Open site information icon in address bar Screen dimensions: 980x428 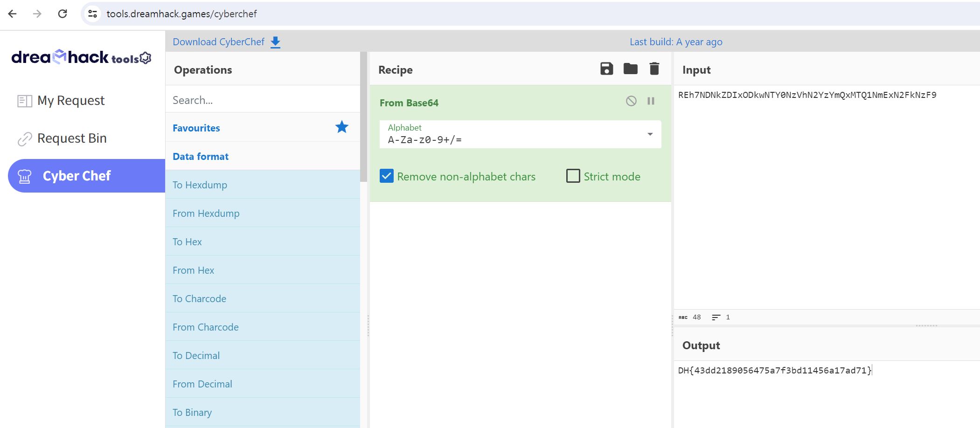click(92, 14)
